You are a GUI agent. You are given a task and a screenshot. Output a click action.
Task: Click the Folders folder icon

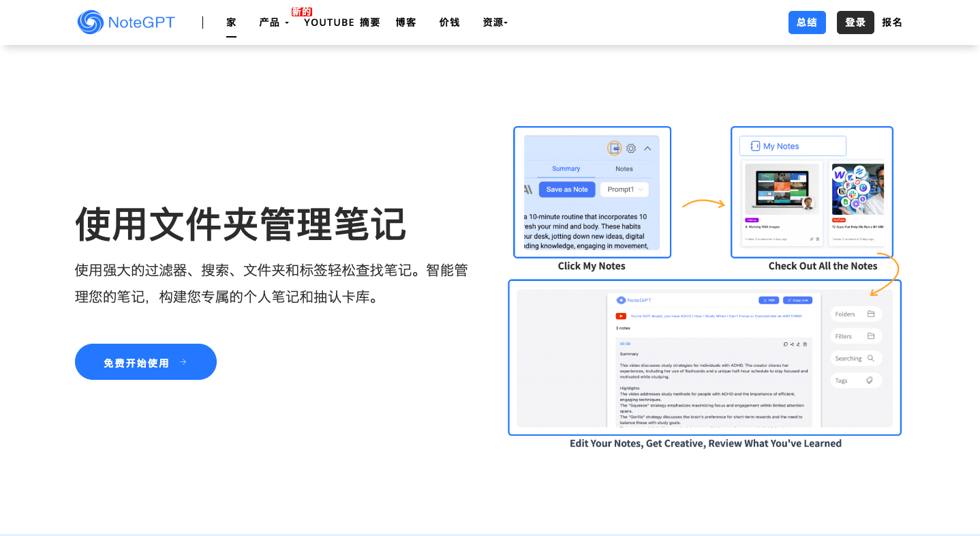tap(871, 314)
